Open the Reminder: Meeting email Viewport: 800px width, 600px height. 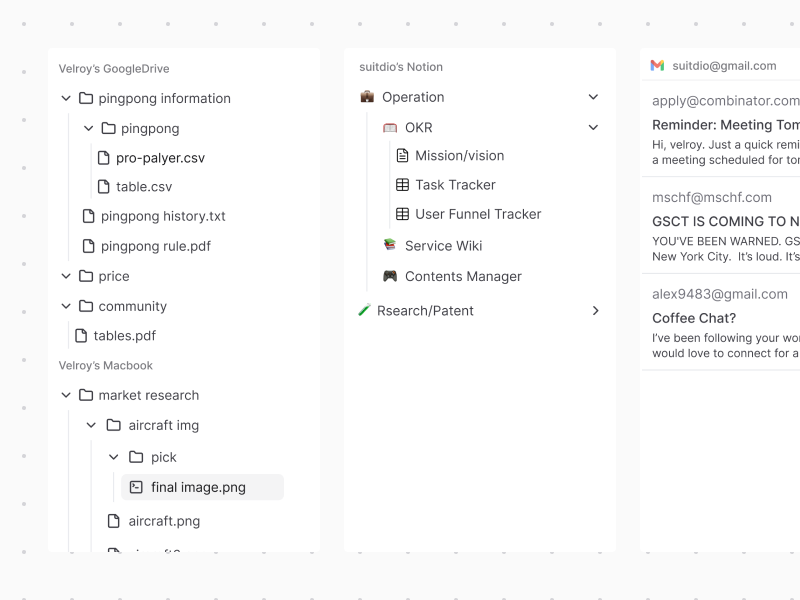[x=720, y=128]
